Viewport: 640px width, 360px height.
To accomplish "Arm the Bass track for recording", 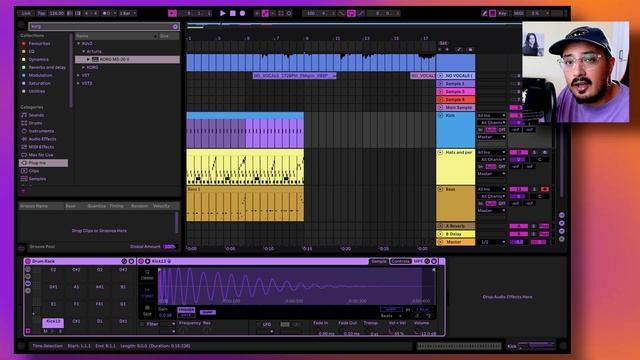I will click(544, 189).
